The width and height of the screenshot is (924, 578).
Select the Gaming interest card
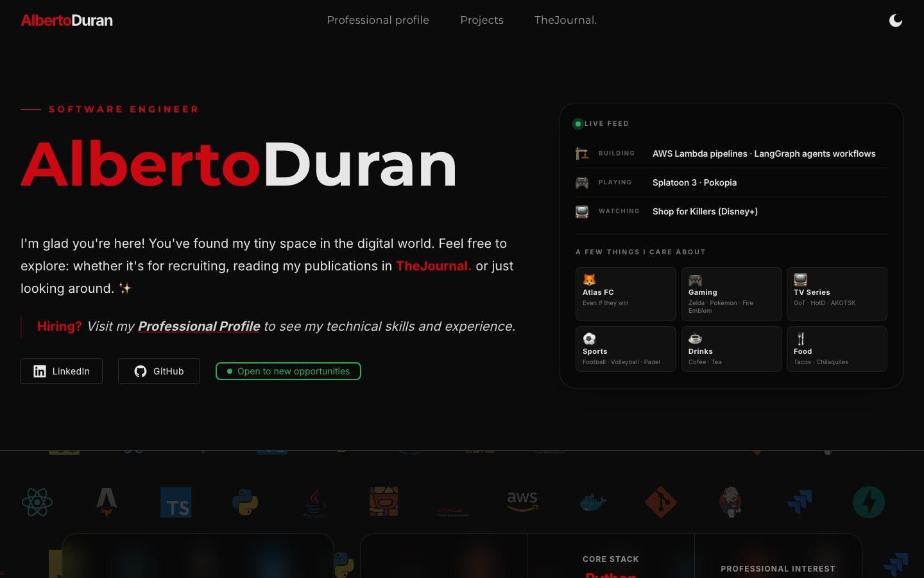(732, 294)
